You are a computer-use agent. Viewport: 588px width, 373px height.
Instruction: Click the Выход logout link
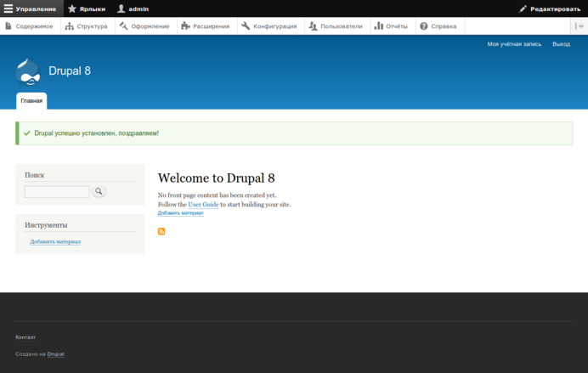(x=561, y=44)
